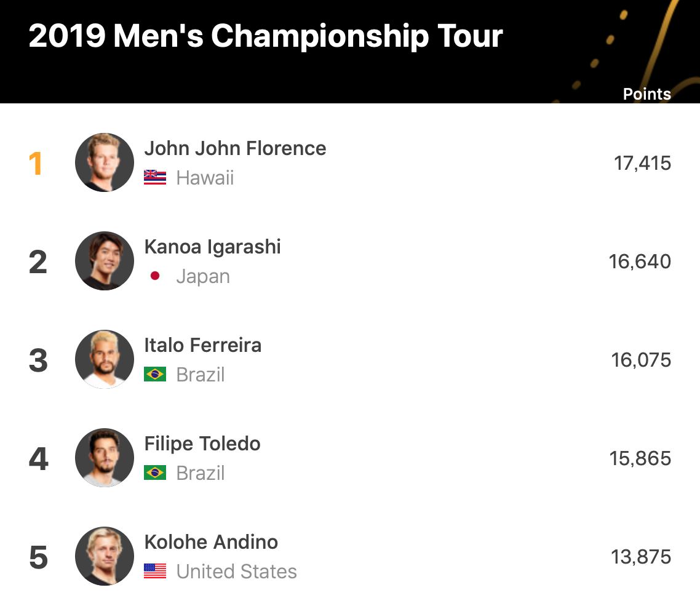Click the Points column header

click(x=646, y=94)
